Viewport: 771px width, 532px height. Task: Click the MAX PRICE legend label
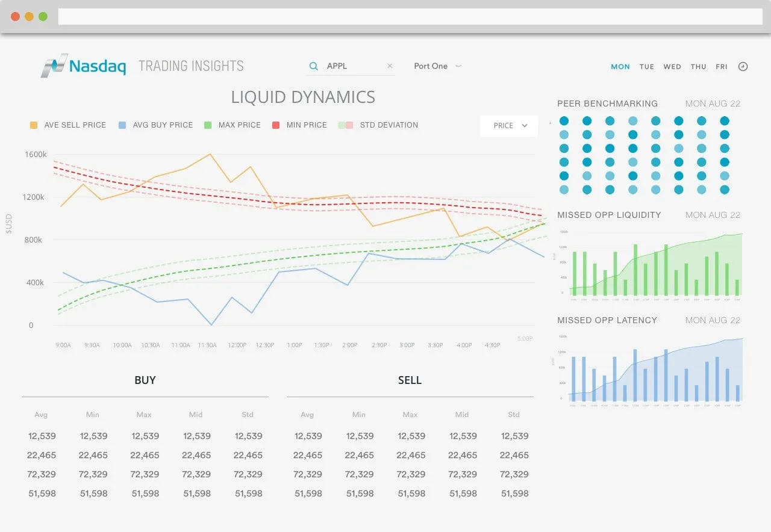[240, 125]
